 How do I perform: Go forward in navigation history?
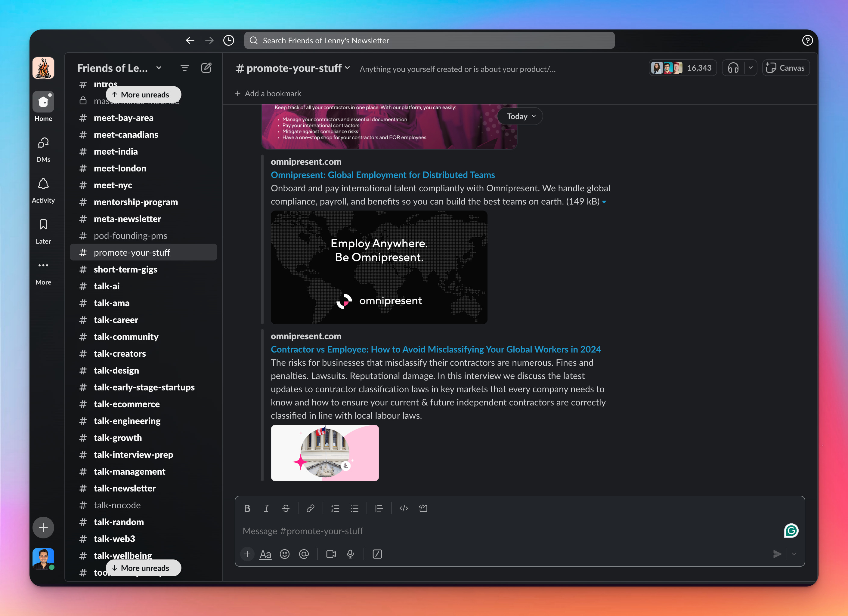point(209,40)
